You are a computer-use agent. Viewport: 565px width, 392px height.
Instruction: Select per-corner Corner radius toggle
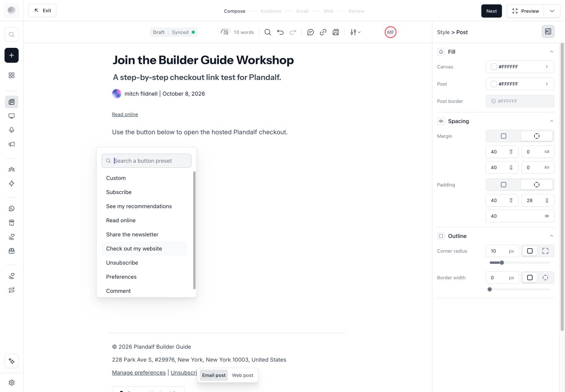545,251
